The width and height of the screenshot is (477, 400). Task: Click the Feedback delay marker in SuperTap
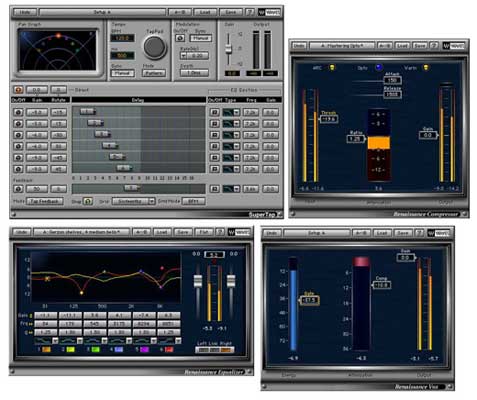coord(131,188)
